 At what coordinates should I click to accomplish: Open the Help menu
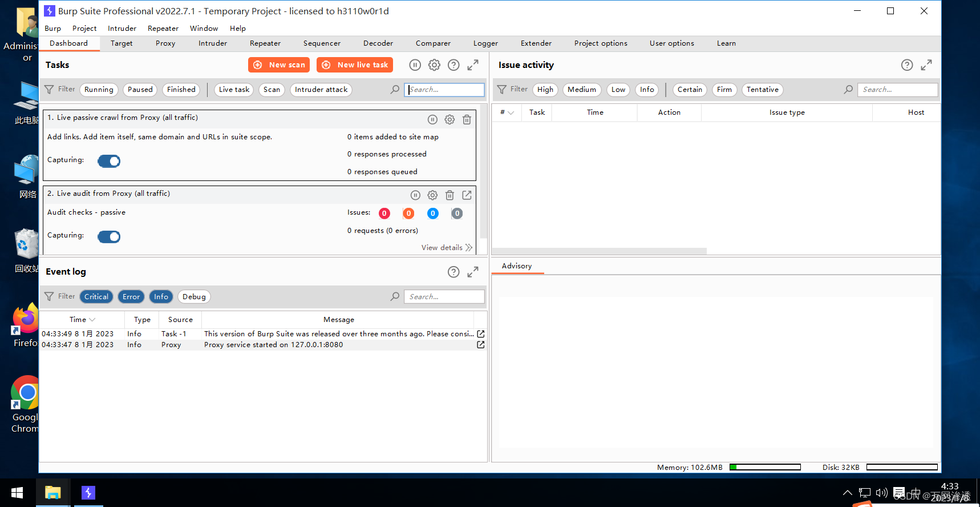point(238,29)
